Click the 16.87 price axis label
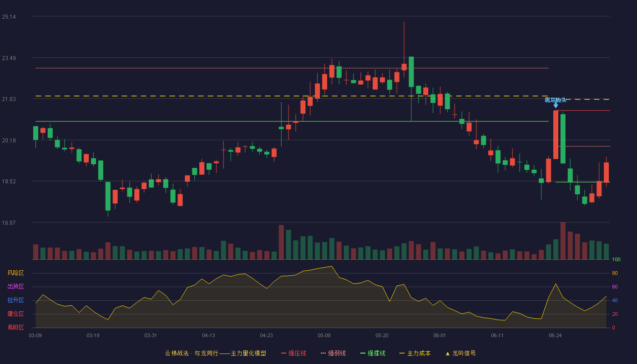This screenshot has height=364, width=637. [x=9, y=223]
